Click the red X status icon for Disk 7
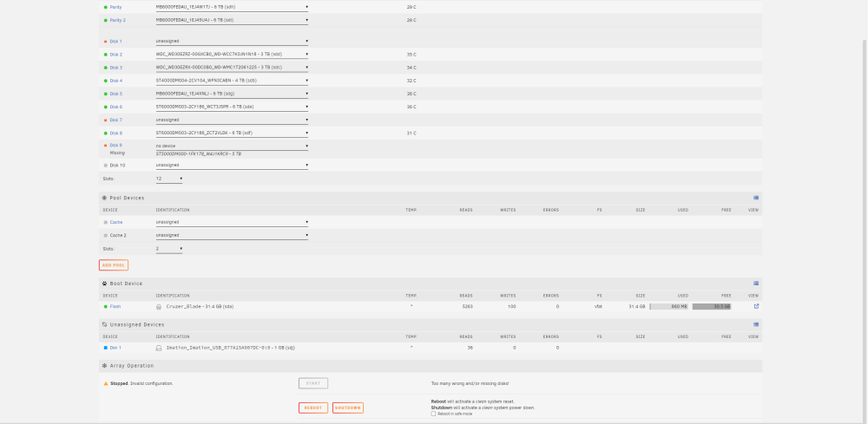 coord(105,120)
